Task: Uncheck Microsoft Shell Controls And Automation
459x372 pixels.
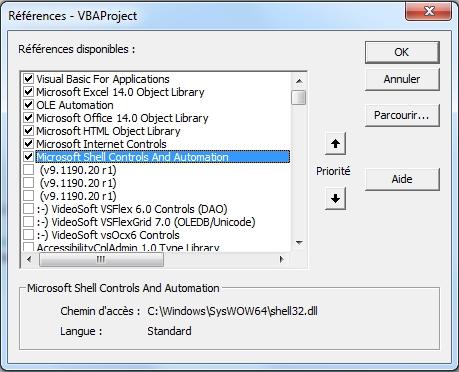Action: [x=28, y=157]
